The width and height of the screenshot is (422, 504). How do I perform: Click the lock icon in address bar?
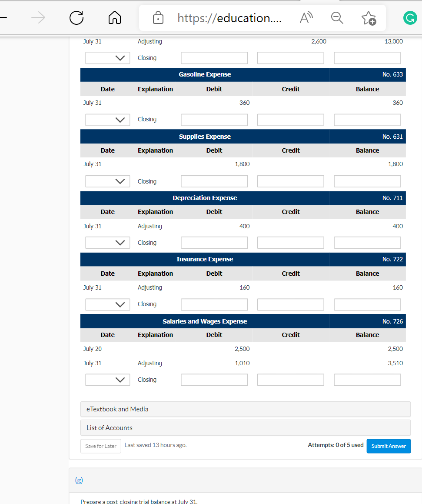point(158,18)
